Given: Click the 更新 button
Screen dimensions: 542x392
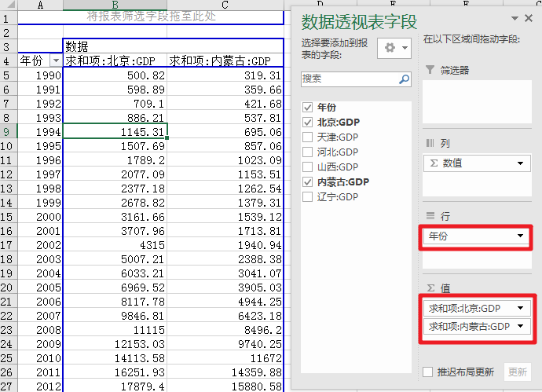Looking at the screenshot, I should (518, 372).
